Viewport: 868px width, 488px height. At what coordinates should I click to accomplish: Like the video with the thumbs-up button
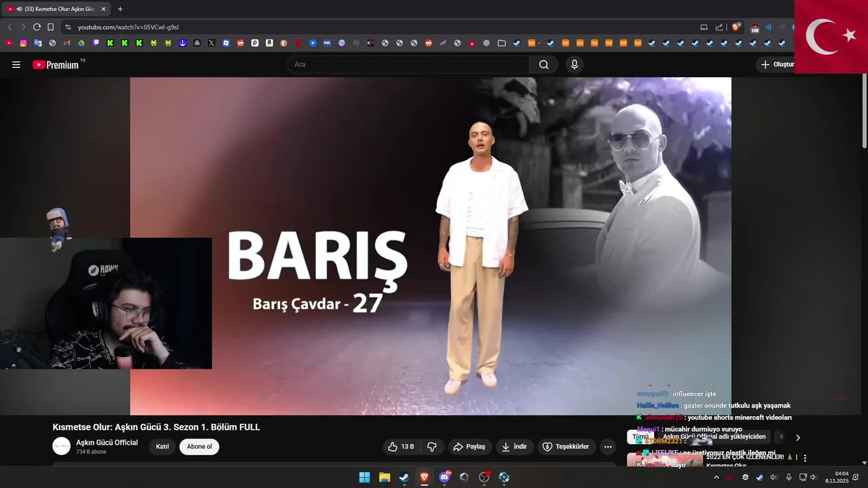click(401, 447)
